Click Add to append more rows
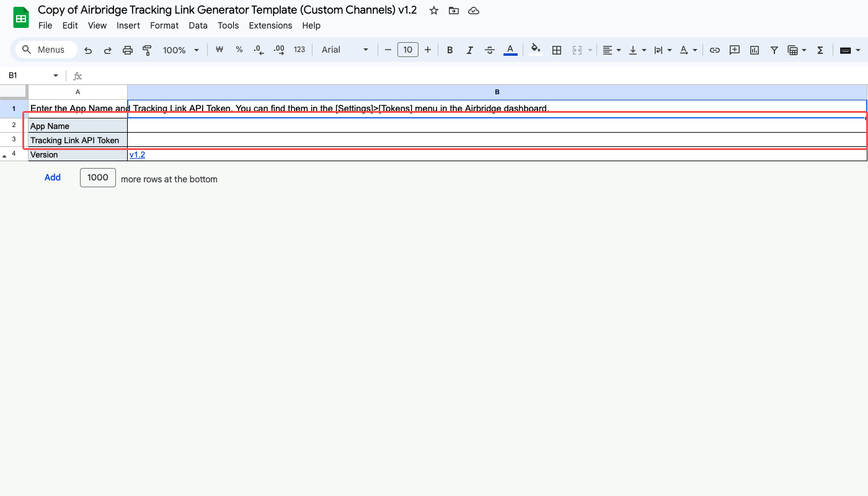The image size is (868, 496). point(53,178)
